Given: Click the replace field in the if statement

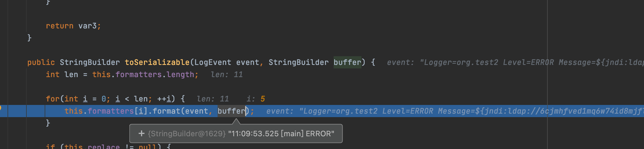Looking at the screenshot, I should [x=104, y=146].
